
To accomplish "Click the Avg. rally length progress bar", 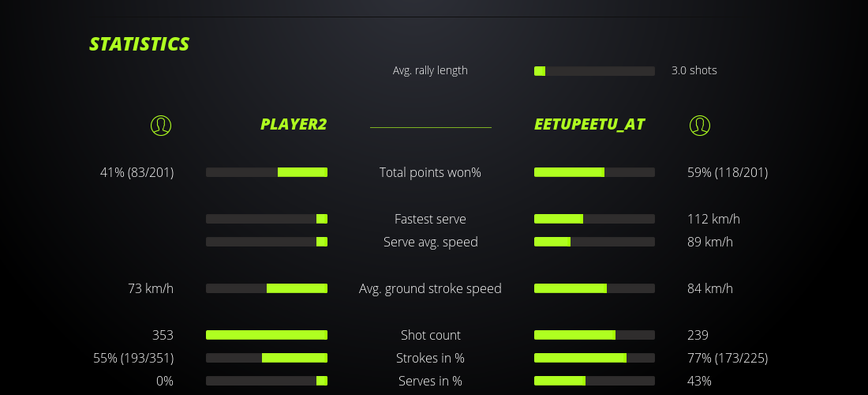I will [x=594, y=71].
